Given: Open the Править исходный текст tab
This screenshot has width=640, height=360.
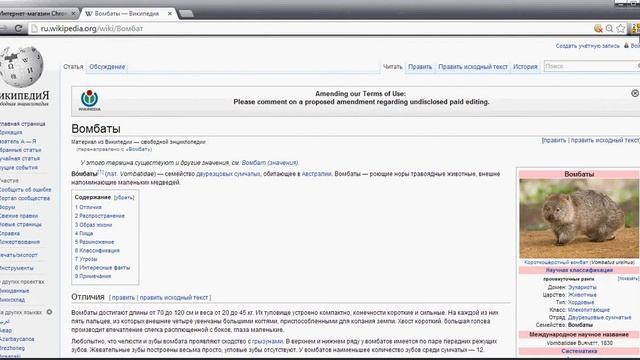Looking at the screenshot, I should click(473, 67).
